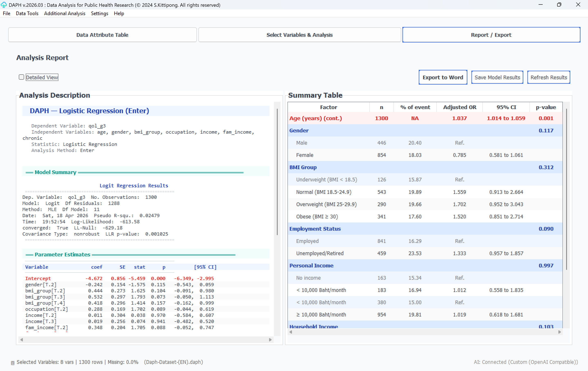Switch to Data Attribute Table tab
Screen dimensions: 588x371
[x=102, y=35]
